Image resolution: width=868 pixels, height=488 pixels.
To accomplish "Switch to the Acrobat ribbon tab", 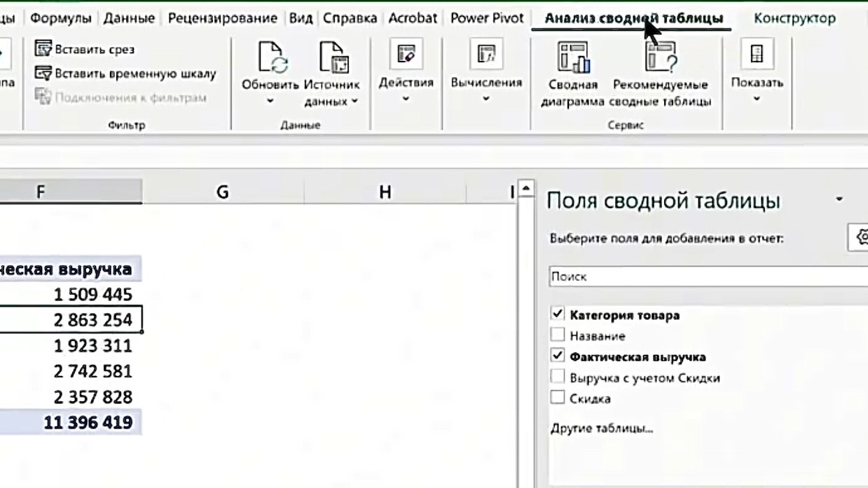I will [413, 18].
